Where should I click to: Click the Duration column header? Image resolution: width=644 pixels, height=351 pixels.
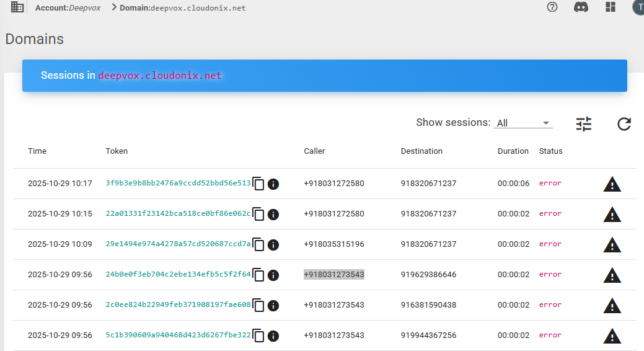coord(513,151)
